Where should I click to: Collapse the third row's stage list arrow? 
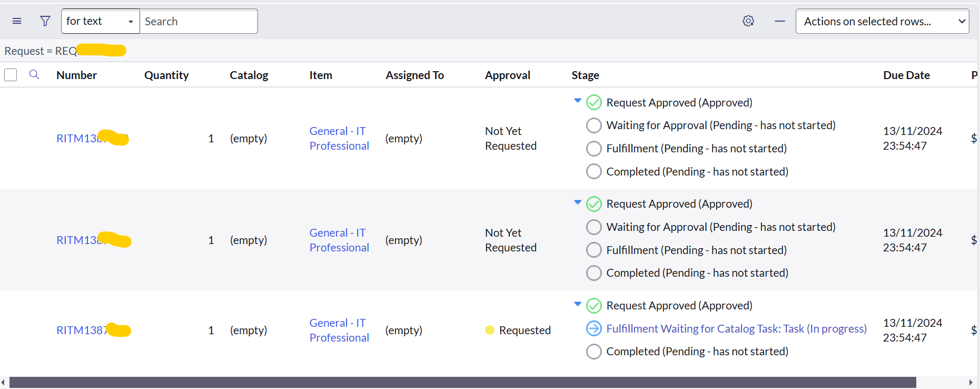(577, 304)
